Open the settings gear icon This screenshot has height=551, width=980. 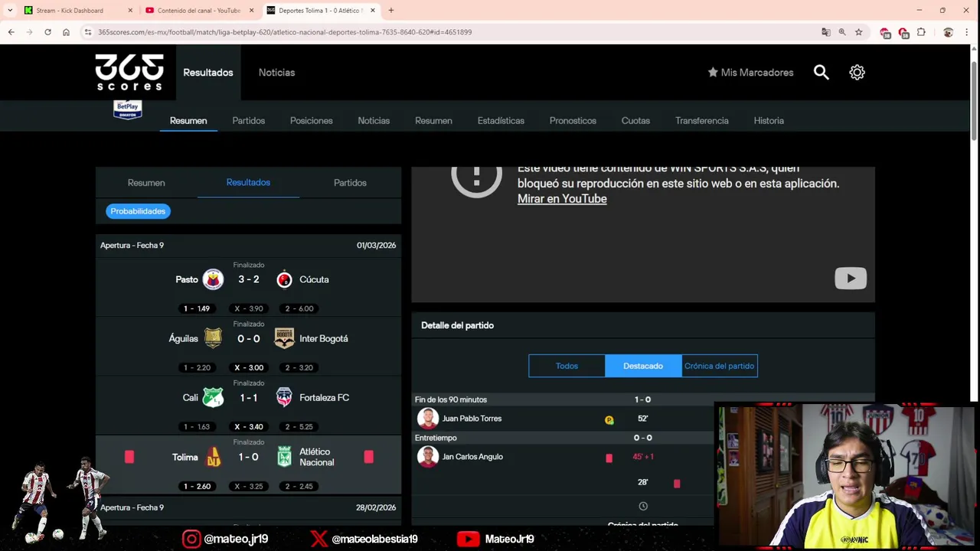coord(857,72)
